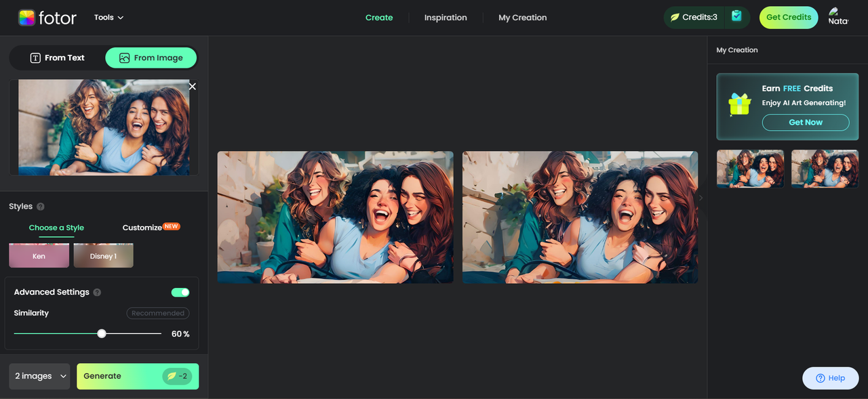Click the Advanced Settings label
868x399 pixels.
(x=52, y=292)
